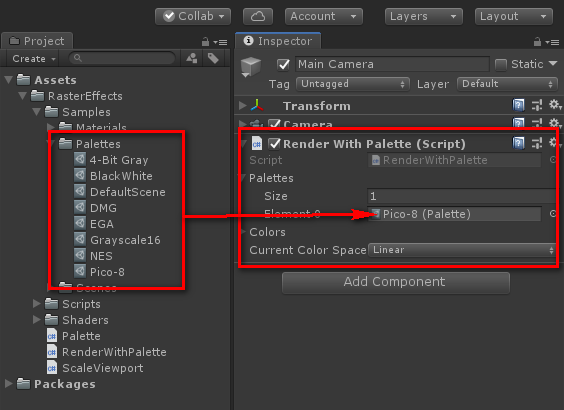The height and width of the screenshot is (410, 564).
Task: Collapse the RasterEffects folder
Action: click(x=23, y=96)
